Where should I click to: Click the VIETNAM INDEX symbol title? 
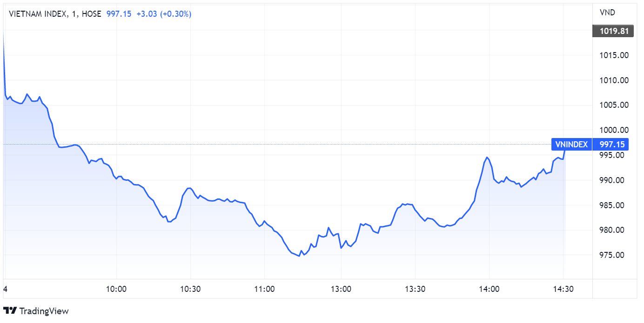[37, 14]
